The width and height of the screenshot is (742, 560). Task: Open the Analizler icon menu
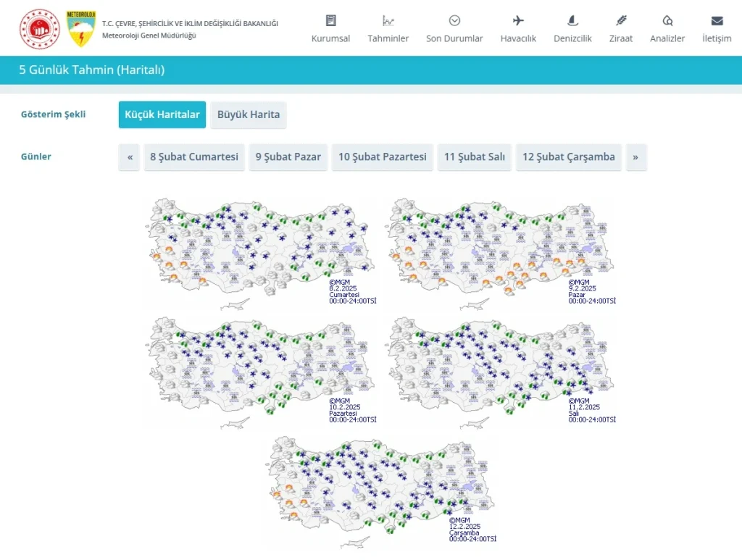667,21
